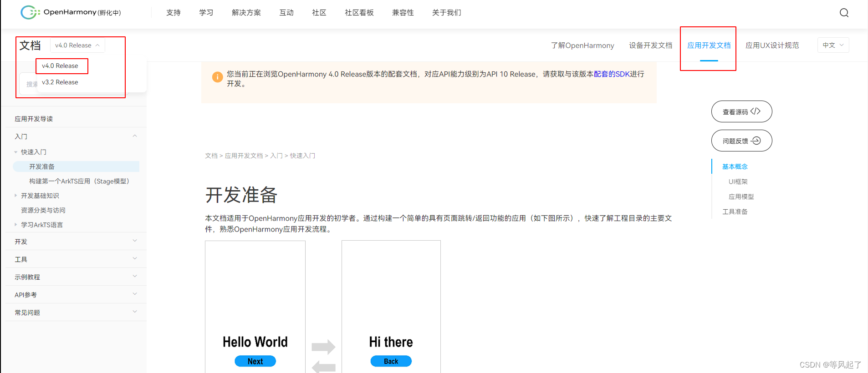Expand the 常见问题 section chevron
Viewport: 868px width, 373px height.
pyautogui.click(x=135, y=312)
